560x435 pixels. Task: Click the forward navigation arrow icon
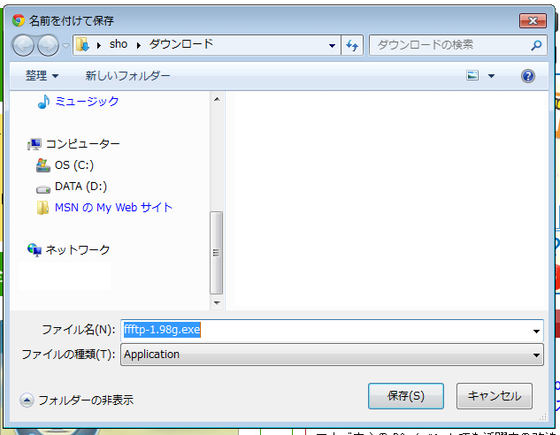(x=48, y=45)
